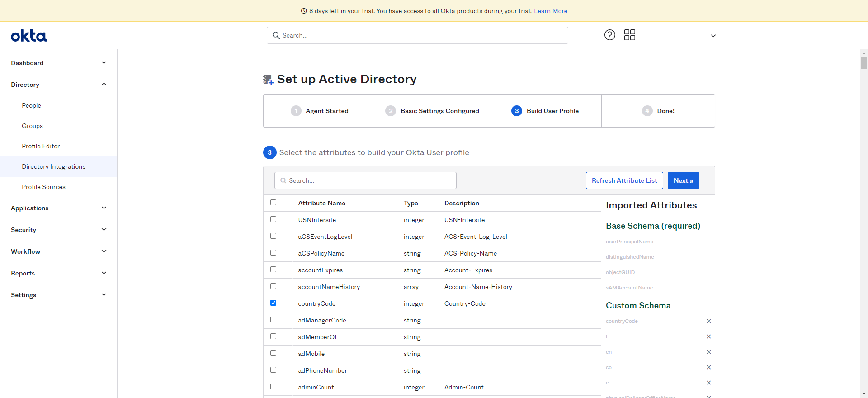Click the Refresh Attribute List button
This screenshot has height=398, width=868.
pyautogui.click(x=624, y=180)
